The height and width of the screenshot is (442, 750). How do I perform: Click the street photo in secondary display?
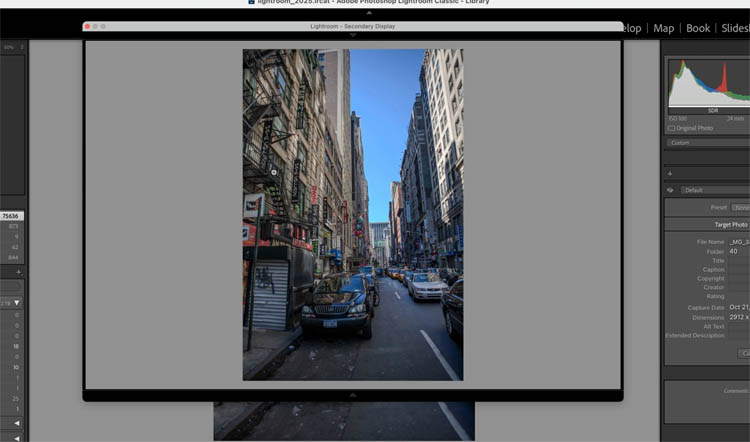pyautogui.click(x=352, y=215)
